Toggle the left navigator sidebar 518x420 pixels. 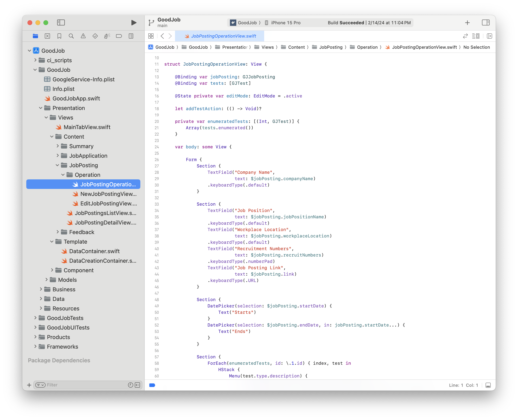pos(61,22)
